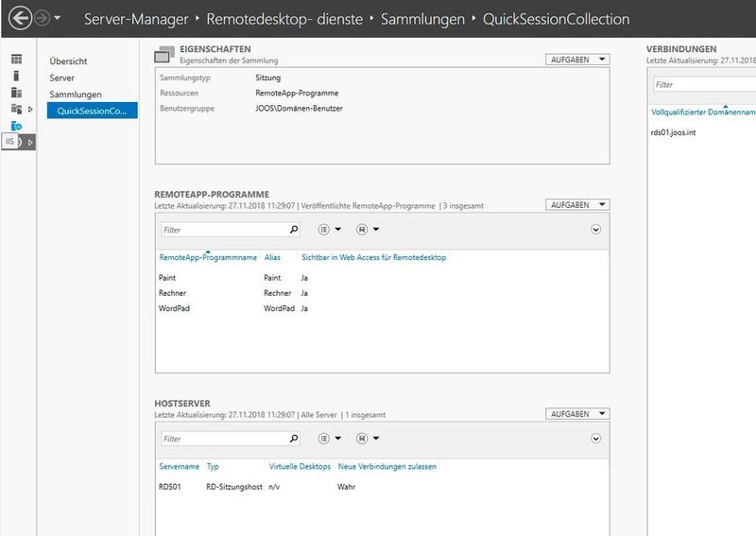
Task: Expand File and Storage Services arrow
Action: pos(30,110)
